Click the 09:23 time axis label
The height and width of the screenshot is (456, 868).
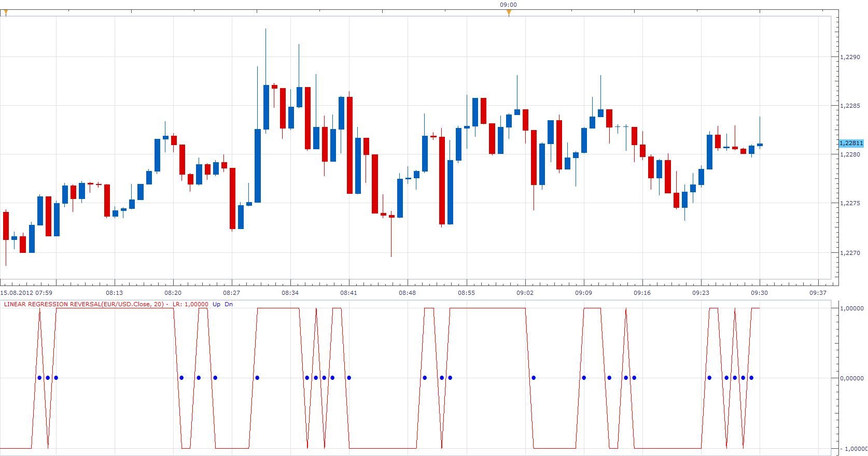point(701,293)
